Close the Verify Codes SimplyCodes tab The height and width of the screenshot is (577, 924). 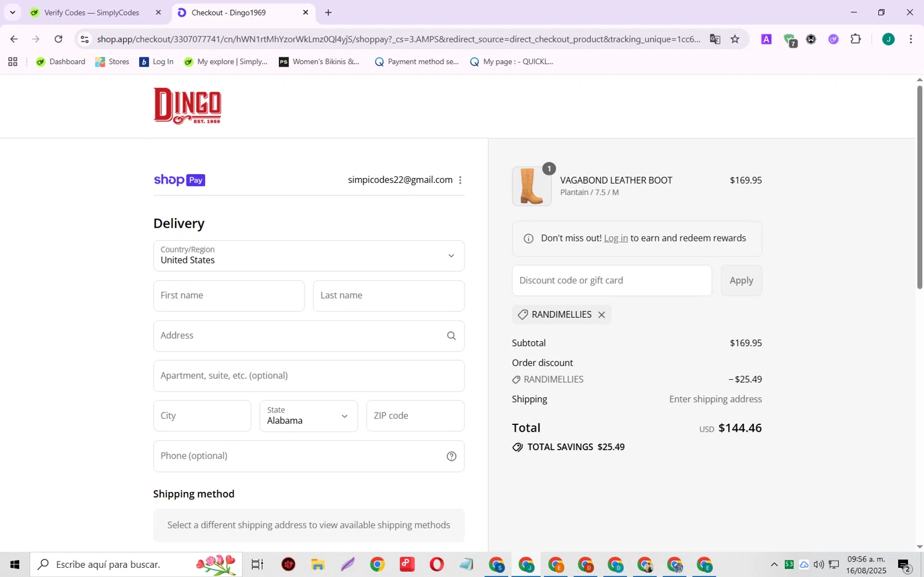pyautogui.click(x=158, y=12)
